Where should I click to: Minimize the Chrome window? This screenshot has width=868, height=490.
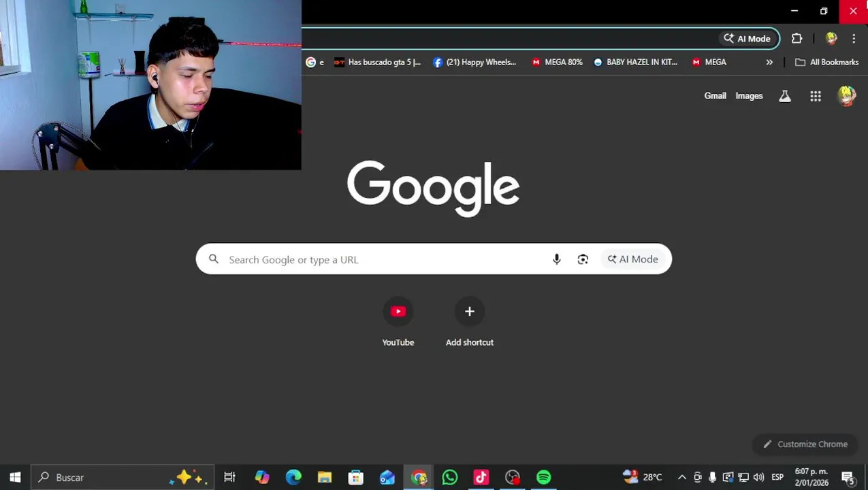[794, 11]
